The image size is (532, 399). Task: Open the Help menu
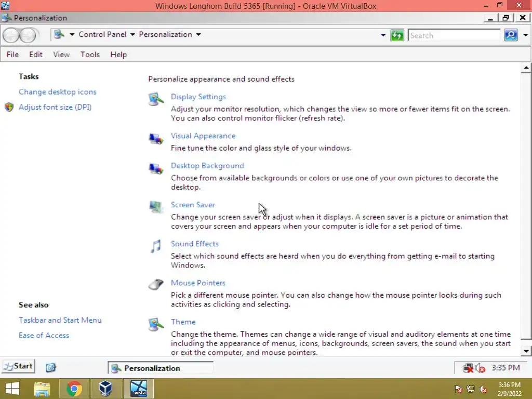pyautogui.click(x=118, y=55)
